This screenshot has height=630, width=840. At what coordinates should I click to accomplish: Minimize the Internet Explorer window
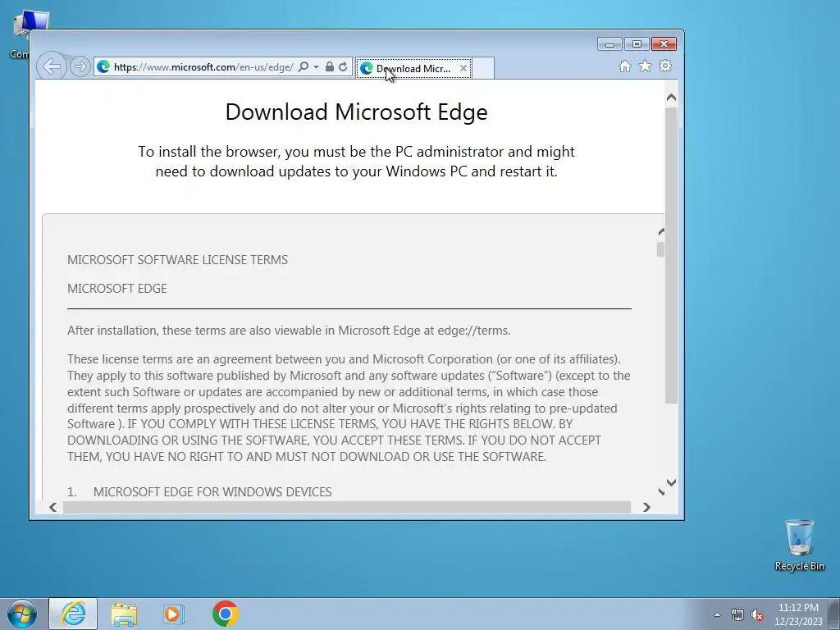coord(609,44)
